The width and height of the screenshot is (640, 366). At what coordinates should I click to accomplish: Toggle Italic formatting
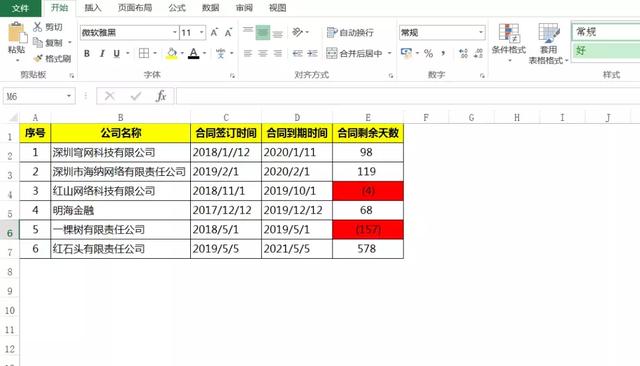pos(102,53)
